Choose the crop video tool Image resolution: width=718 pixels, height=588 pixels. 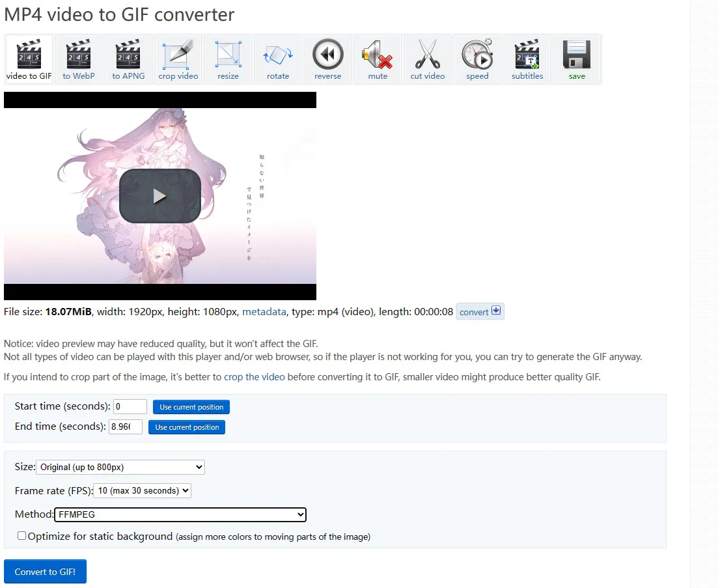(x=178, y=59)
